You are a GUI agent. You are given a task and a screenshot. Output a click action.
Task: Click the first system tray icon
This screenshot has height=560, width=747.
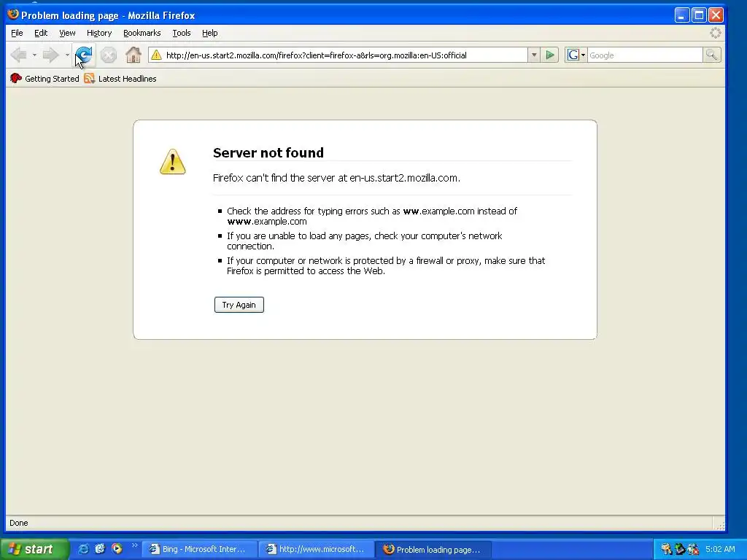(x=667, y=549)
